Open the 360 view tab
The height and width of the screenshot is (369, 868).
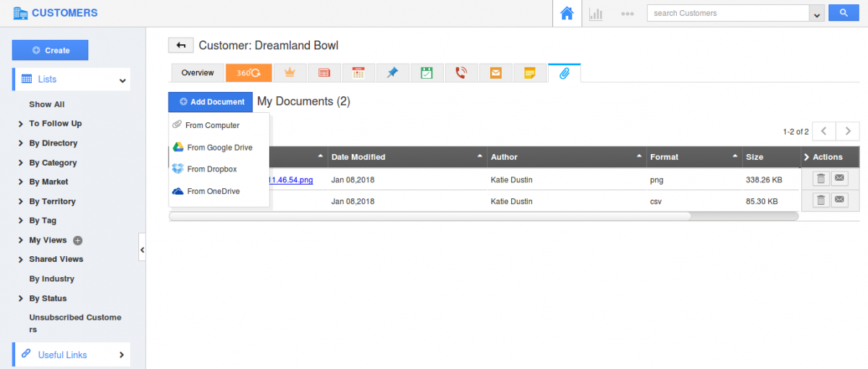248,73
